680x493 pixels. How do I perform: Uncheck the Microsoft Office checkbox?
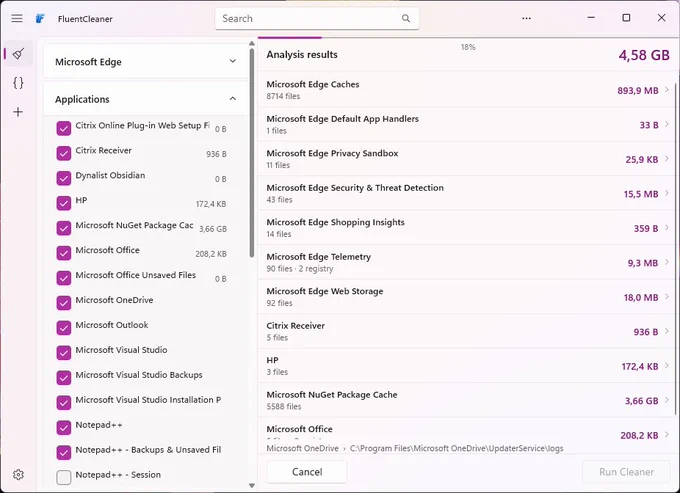tap(64, 253)
